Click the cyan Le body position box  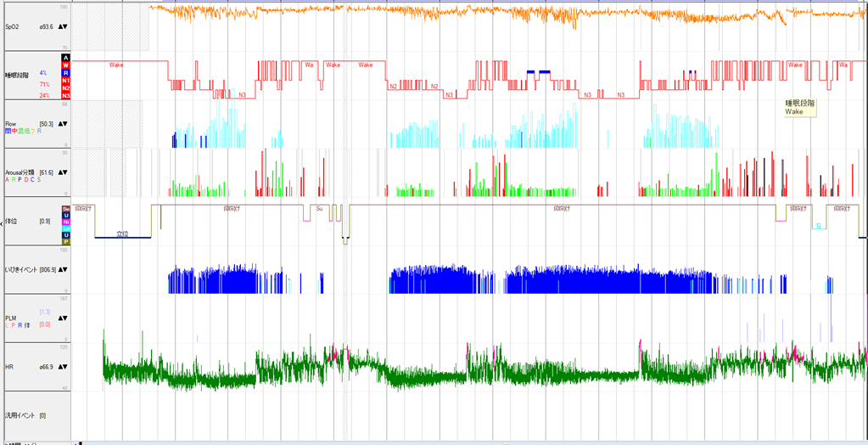click(x=66, y=228)
